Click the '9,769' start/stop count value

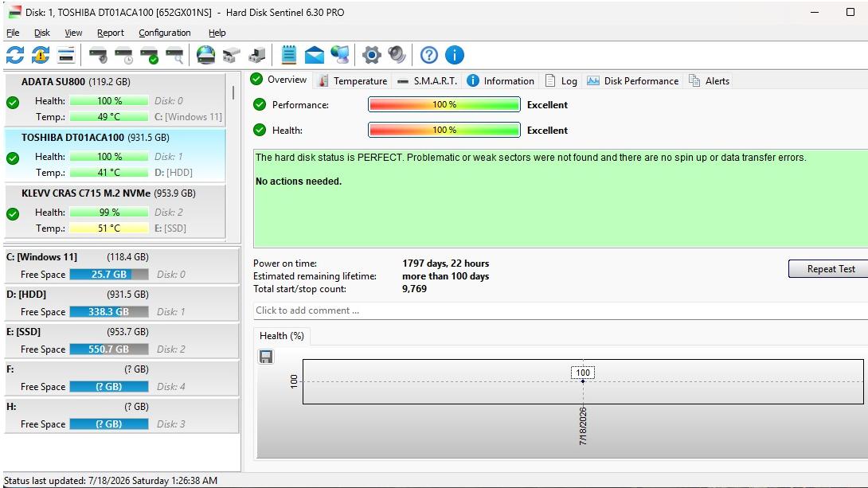414,289
